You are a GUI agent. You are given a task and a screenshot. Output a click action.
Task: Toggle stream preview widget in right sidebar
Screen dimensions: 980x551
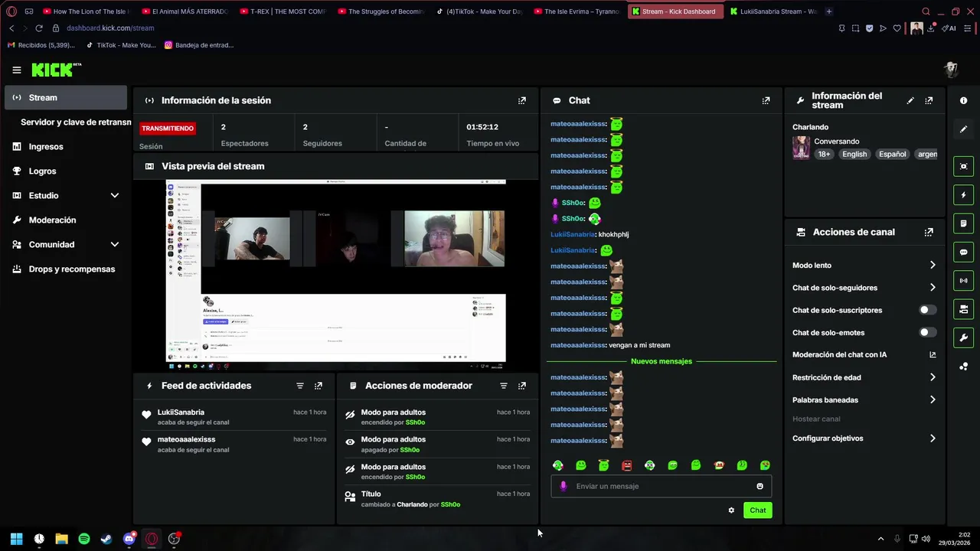pos(963,166)
